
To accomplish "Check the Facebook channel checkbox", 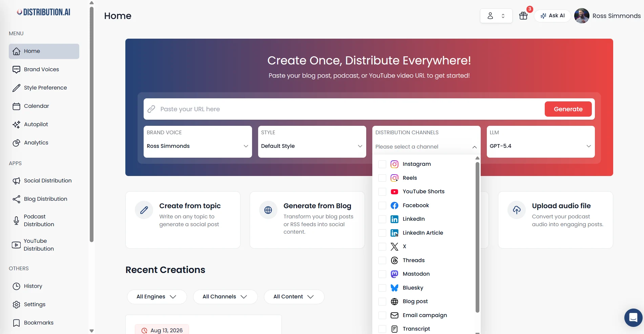I will coord(382,205).
